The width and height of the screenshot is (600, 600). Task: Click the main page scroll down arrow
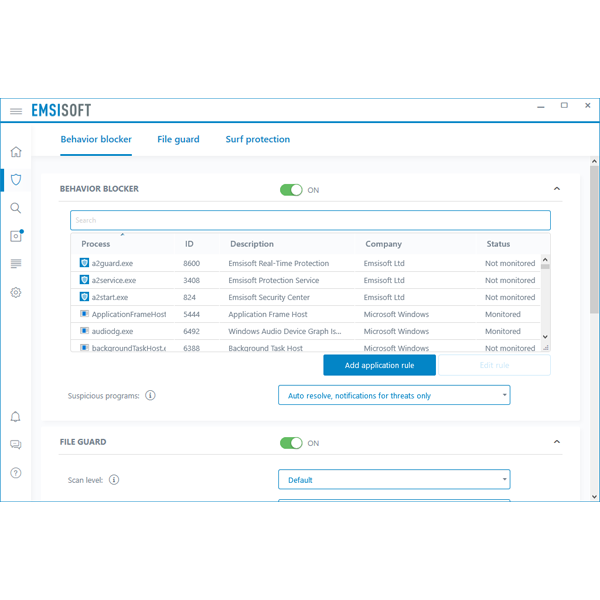(x=594, y=497)
